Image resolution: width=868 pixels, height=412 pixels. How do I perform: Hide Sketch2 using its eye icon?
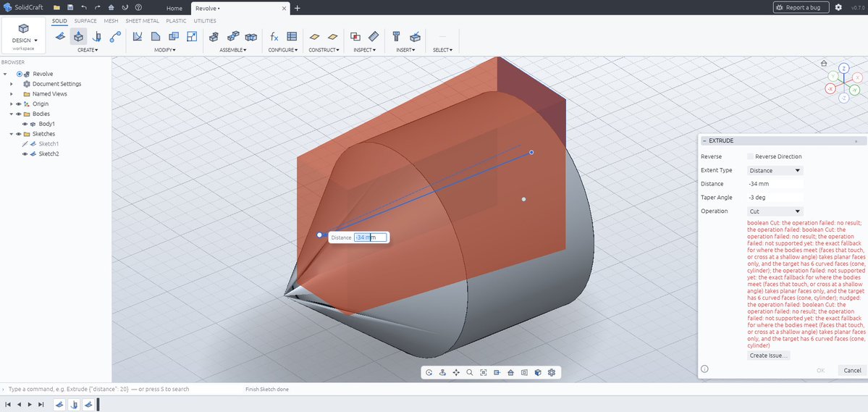pos(25,154)
